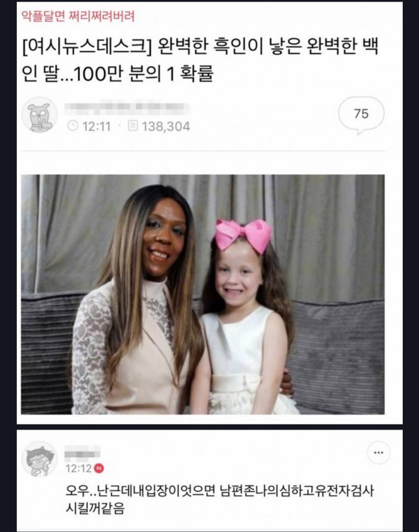Select the comment text mentioning 유전자검사
The image size is (419, 532).
tap(220, 499)
